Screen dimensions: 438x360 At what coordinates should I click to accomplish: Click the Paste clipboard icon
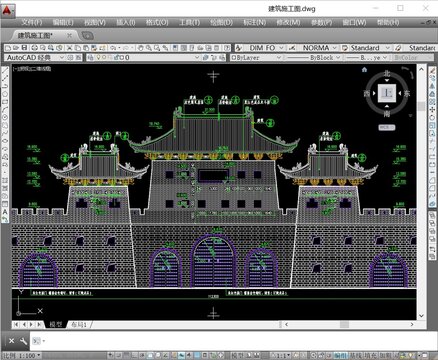pyautogui.click(x=86, y=48)
